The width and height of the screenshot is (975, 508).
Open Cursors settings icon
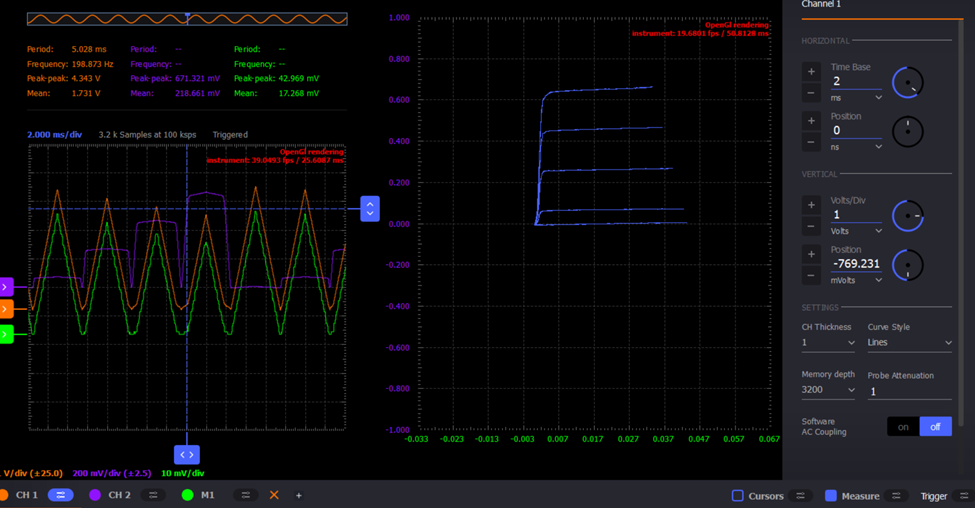pos(800,496)
